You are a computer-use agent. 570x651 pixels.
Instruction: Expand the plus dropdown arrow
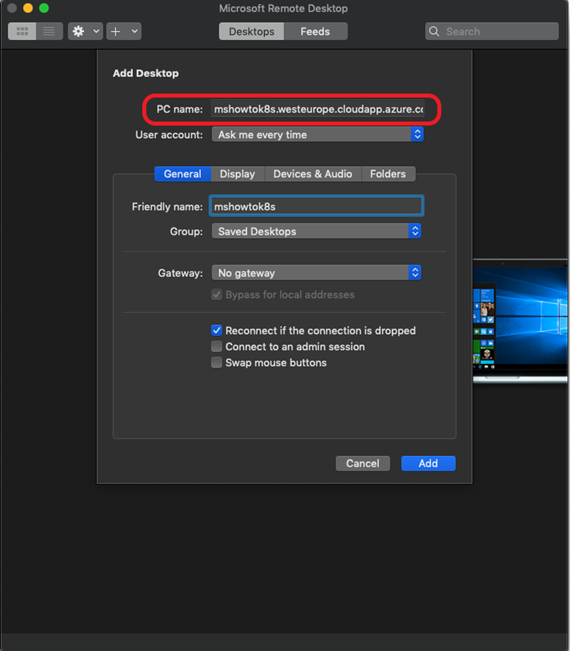135,31
